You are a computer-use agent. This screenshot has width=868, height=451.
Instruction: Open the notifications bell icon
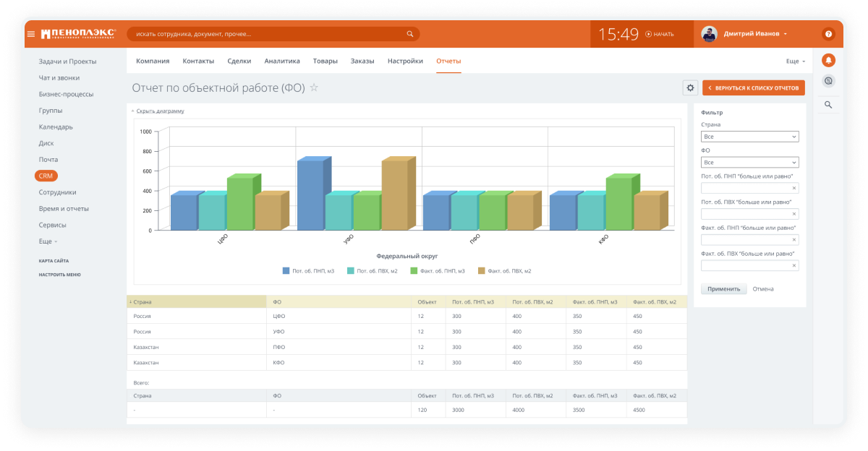[828, 60]
